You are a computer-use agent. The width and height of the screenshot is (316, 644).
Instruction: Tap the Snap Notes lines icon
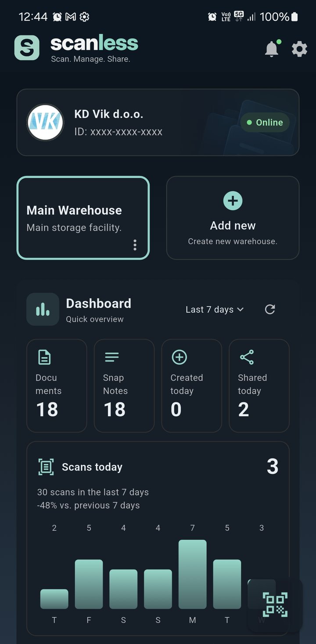tap(112, 357)
